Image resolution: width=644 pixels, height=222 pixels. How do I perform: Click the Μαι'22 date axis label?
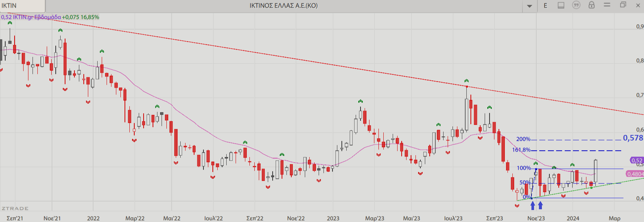tap(172, 218)
